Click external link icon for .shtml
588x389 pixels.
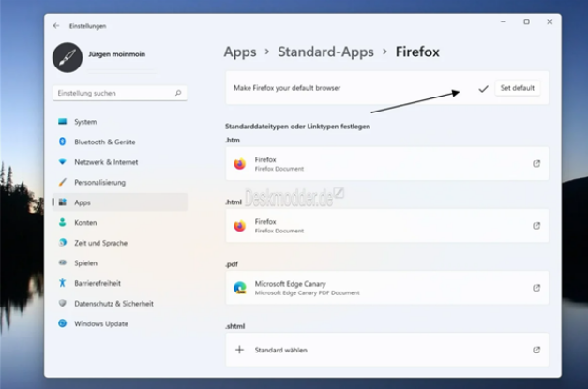click(x=536, y=350)
